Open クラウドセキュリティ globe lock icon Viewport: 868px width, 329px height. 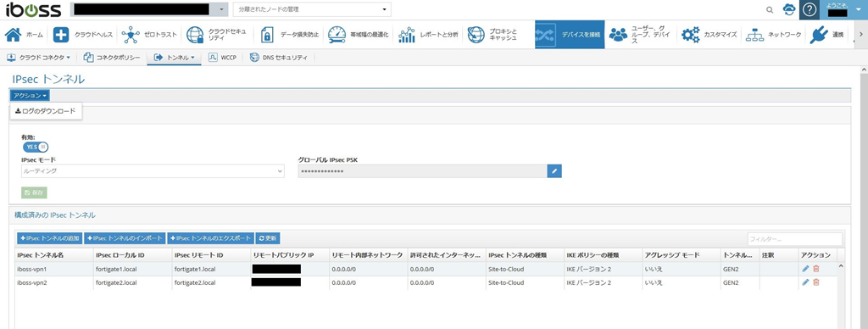point(195,34)
